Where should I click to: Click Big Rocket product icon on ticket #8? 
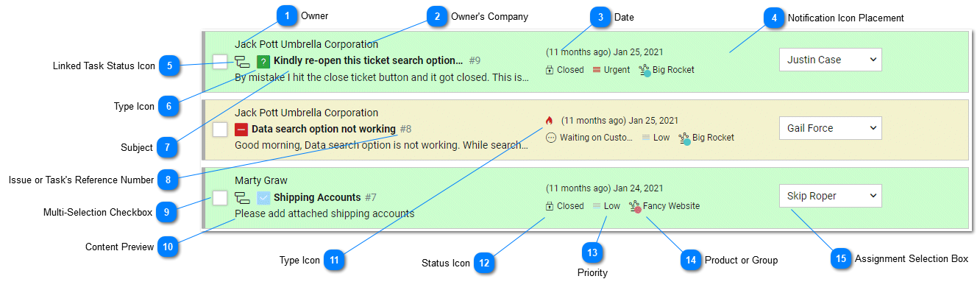(684, 138)
